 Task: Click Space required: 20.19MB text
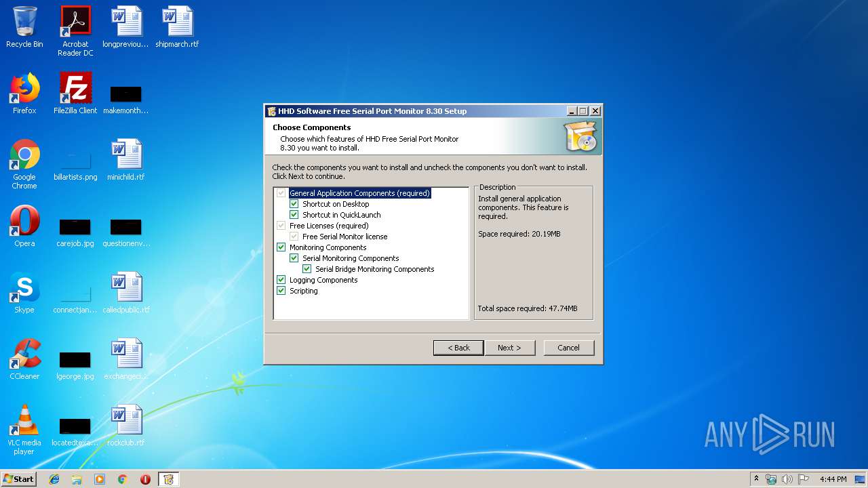(519, 234)
